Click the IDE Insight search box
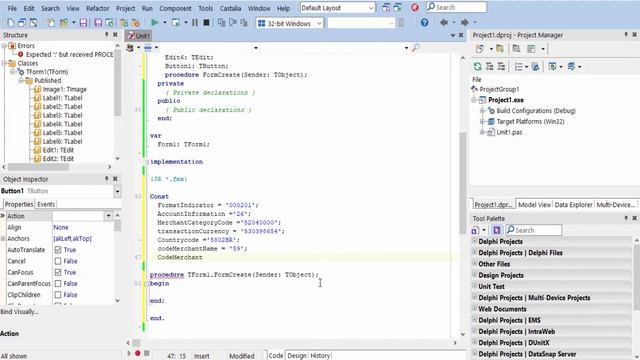Image resolution: width=640 pixels, height=360 pixels. point(457,7)
